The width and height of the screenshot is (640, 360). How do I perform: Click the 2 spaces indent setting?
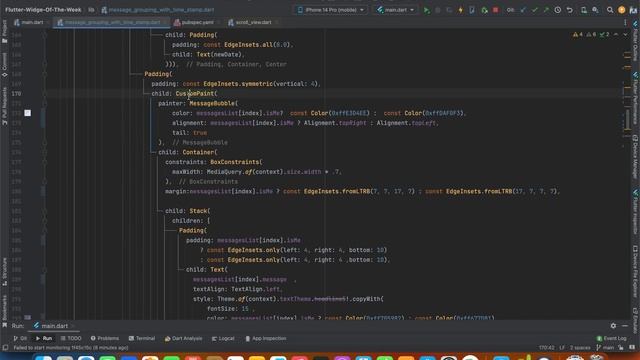(580, 348)
